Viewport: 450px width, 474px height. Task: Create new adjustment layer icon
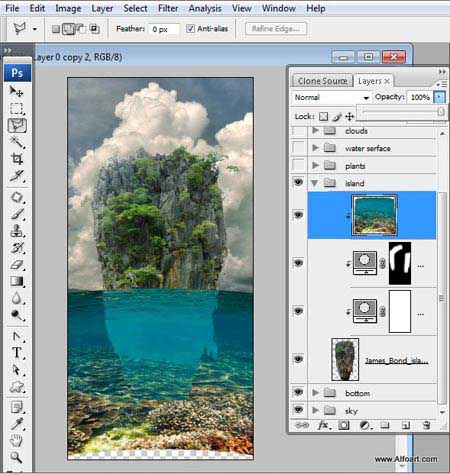[365, 425]
